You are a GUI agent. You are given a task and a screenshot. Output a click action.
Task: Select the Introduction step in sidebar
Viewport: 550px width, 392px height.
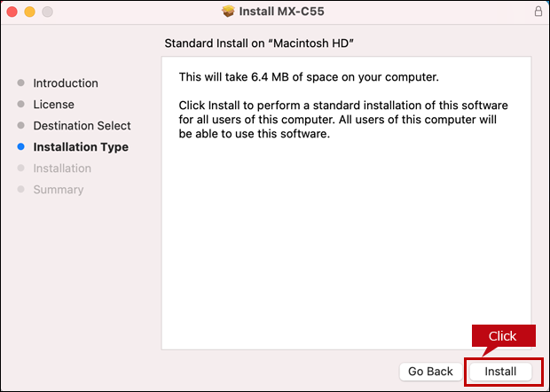(x=66, y=83)
